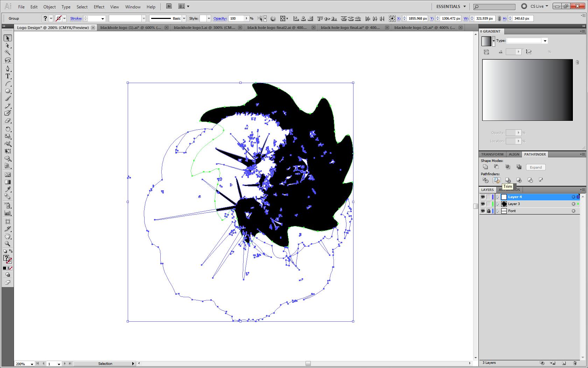This screenshot has width=588, height=368.
Task: Click the Expand button in Pathfinder
Action: (x=535, y=167)
